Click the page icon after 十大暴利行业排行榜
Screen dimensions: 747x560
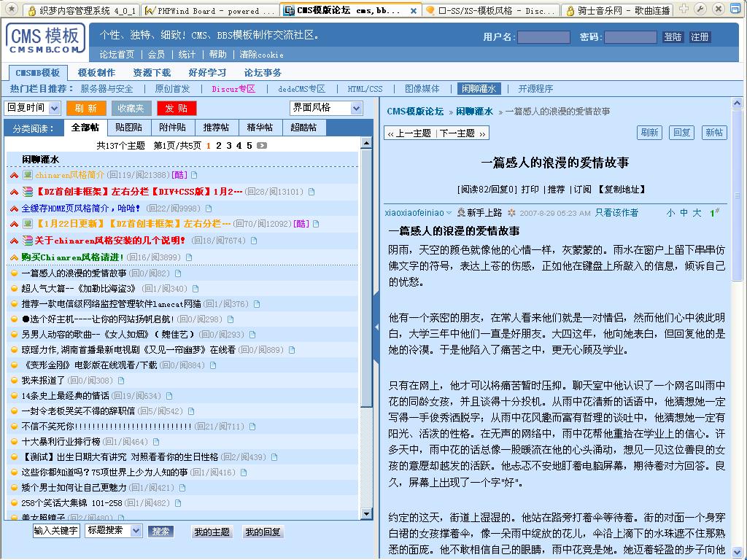click(x=156, y=442)
